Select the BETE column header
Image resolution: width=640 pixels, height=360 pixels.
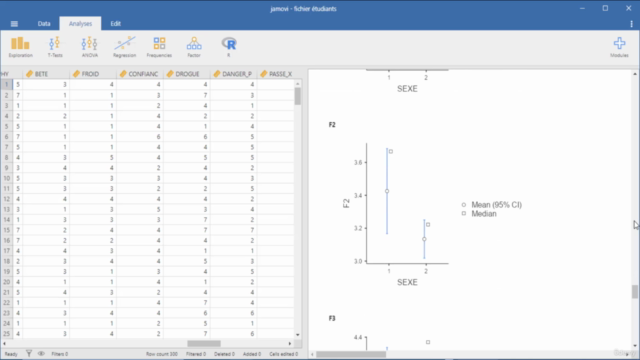click(46, 74)
